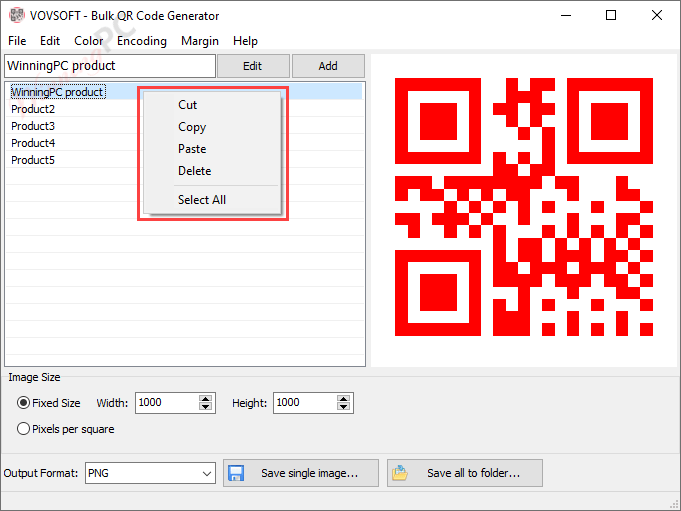Click the VOVSOFT app icon in title bar
Screen dimensions: 681x511
17,16
